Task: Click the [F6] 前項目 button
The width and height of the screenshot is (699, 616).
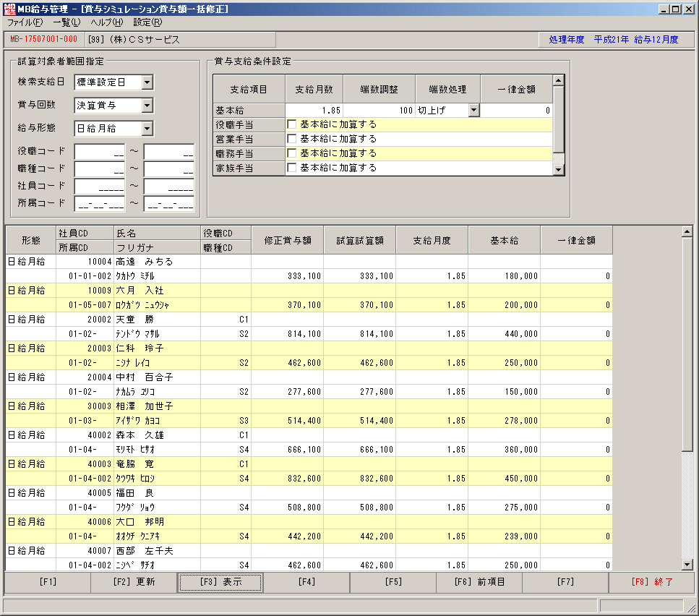Action: 480,582
